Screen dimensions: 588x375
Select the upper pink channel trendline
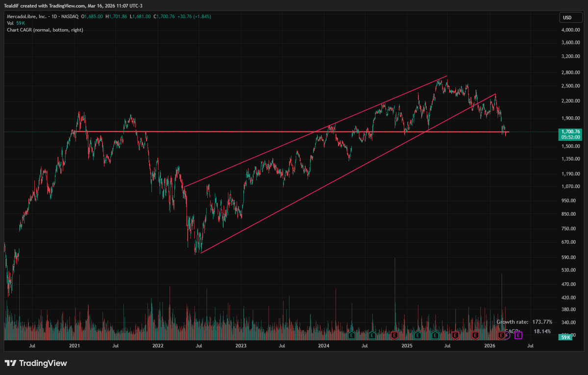[x=315, y=131]
